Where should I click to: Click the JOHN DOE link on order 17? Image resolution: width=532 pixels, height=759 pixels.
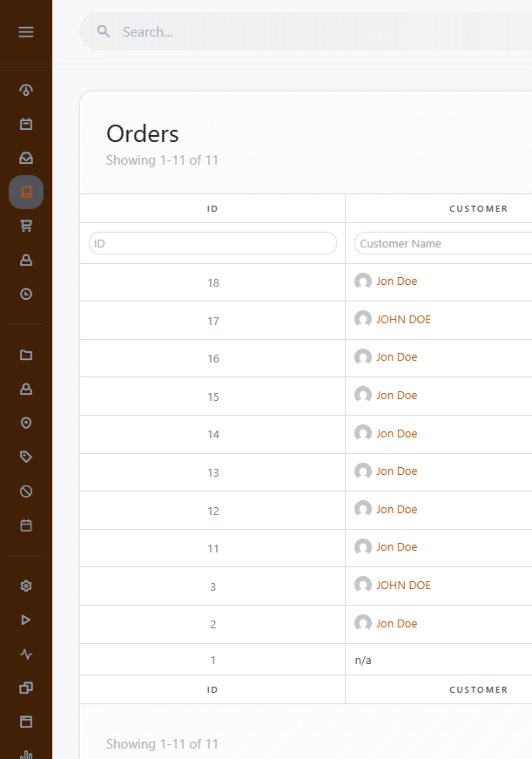pyautogui.click(x=403, y=319)
